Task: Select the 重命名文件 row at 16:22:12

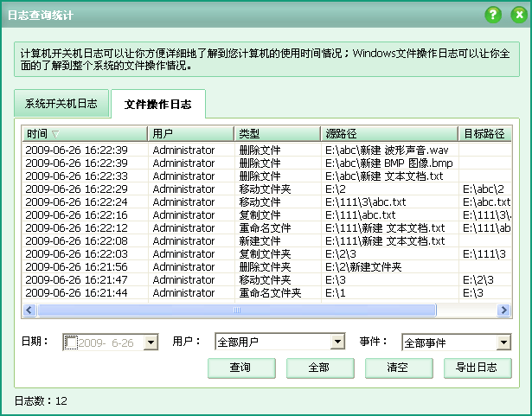Action: click(260, 227)
